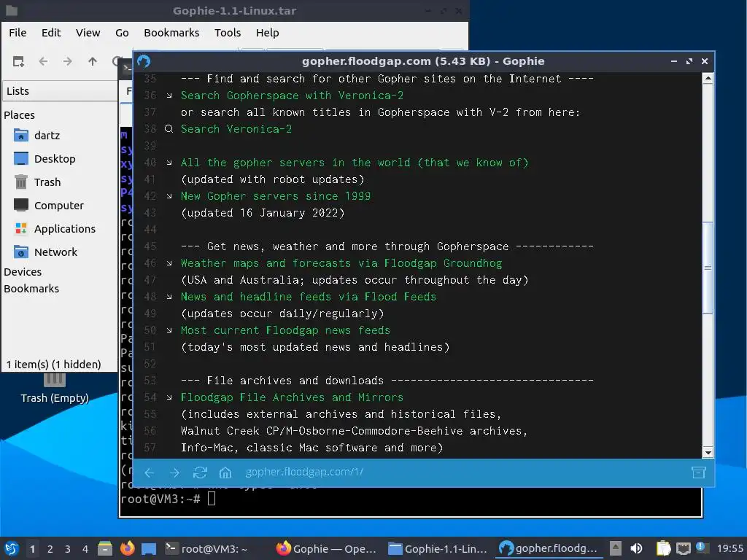The image size is (747, 560).
Task: Click the 19:55 clock in taskbar
Action: click(729, 548)
